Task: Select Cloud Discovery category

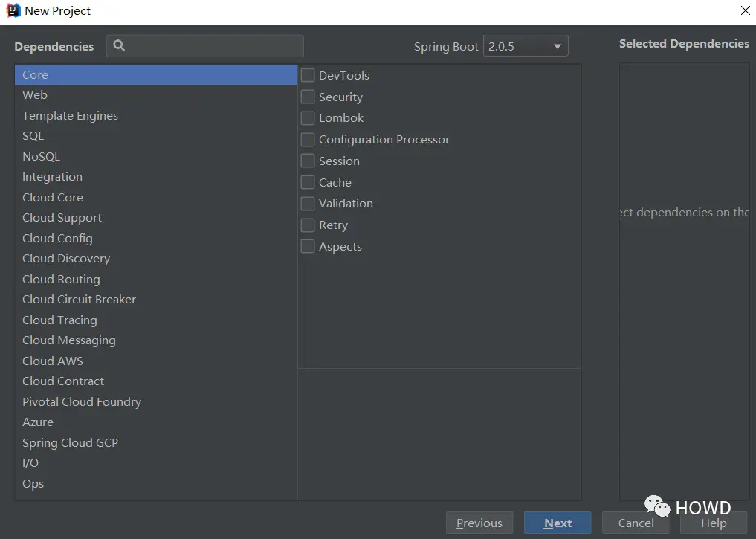Action: pos(156,259)
